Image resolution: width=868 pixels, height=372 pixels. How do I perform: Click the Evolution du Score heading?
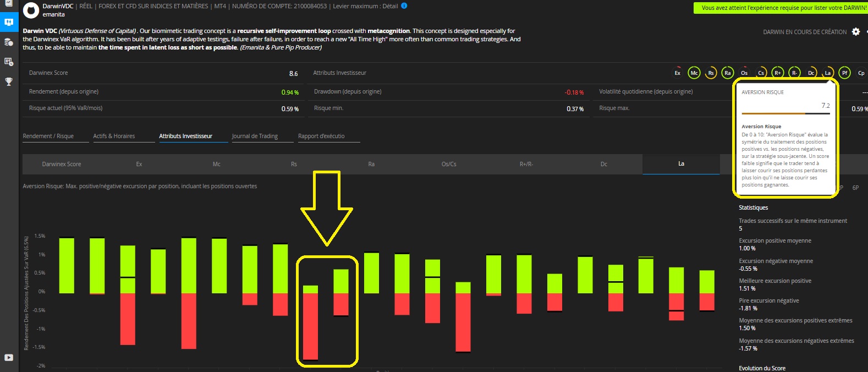click(762, 368)
